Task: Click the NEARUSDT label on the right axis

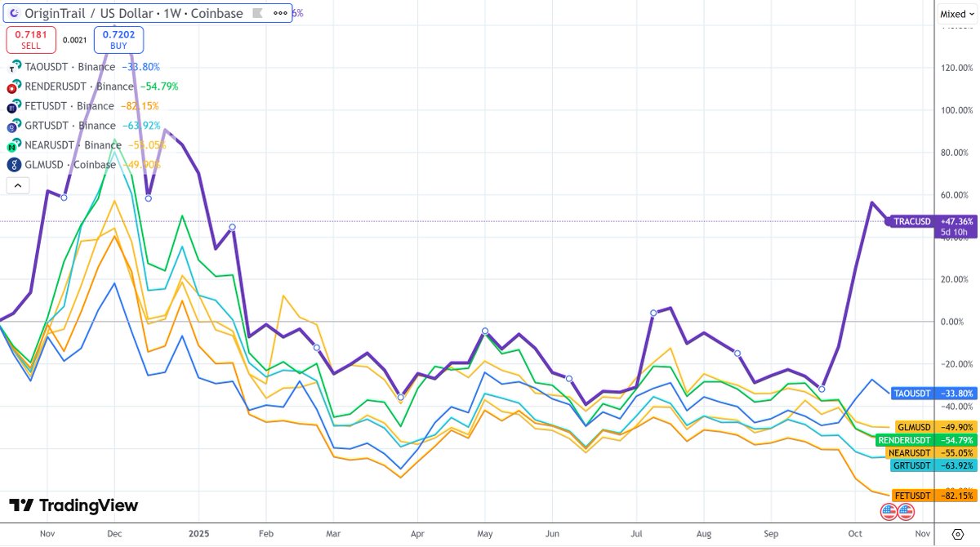Action: [908, 452]
